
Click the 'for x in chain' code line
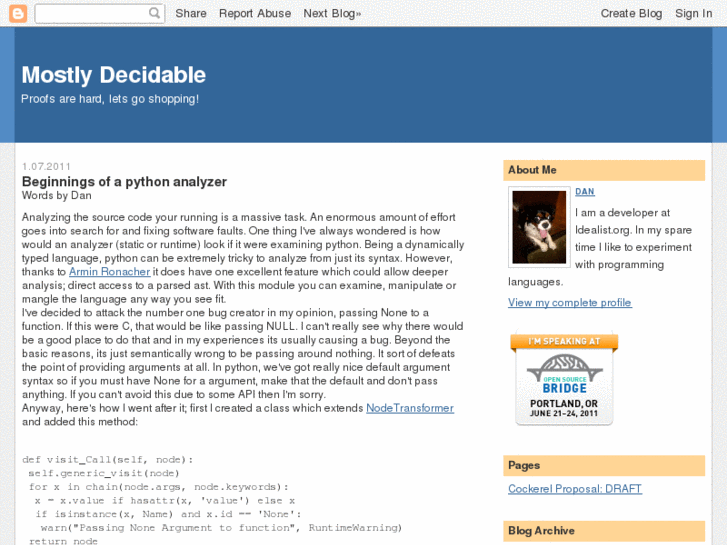coord(159,487)
